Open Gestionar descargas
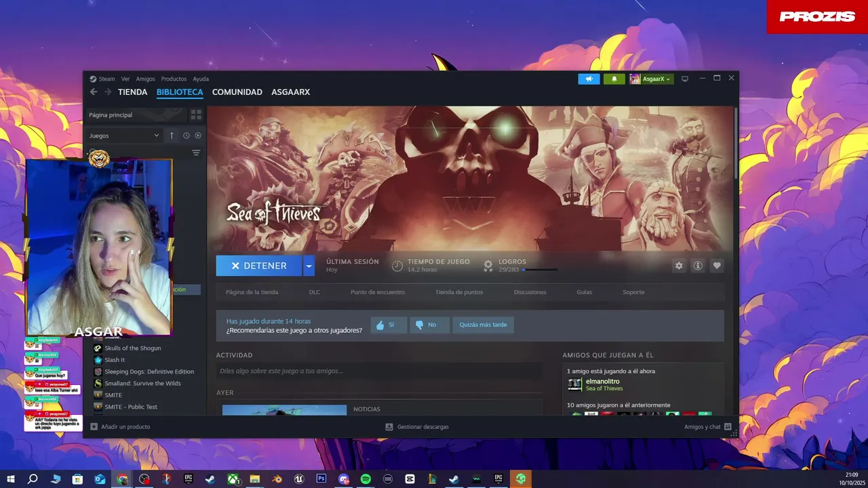 pos(417,427)
